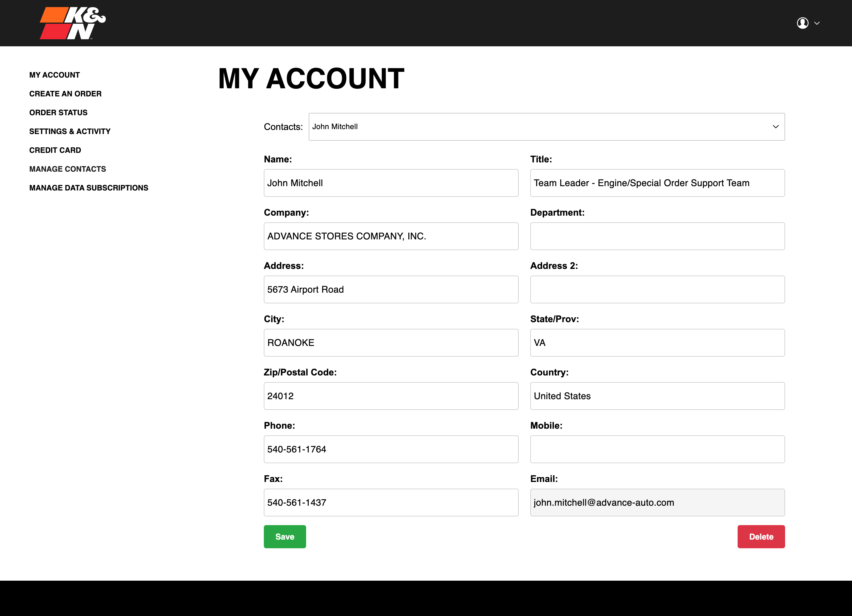This screenshot has width=852, height=616.
Task: Open Manage Contacts
Action: 67,169
